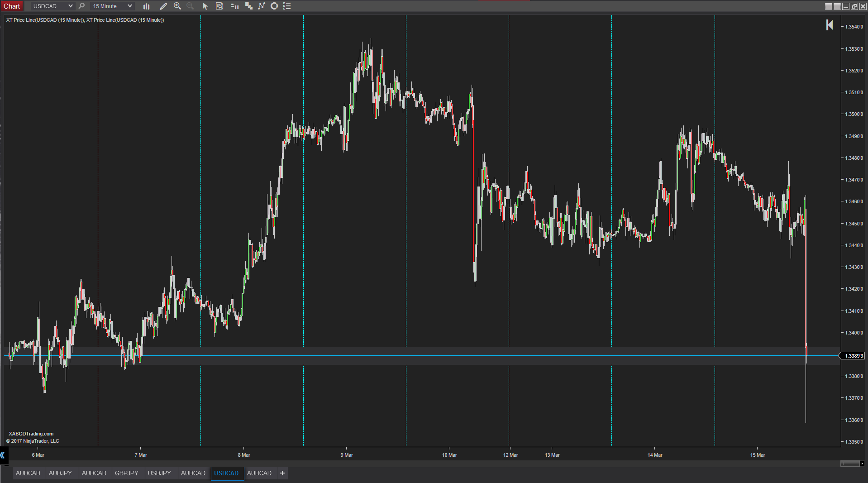
Task: Click the XABCDTrading.com text
Action: [31, 434]
